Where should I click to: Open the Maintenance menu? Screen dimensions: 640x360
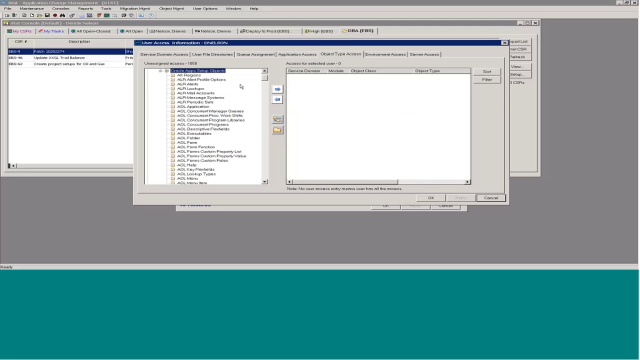tap(32, 9)
